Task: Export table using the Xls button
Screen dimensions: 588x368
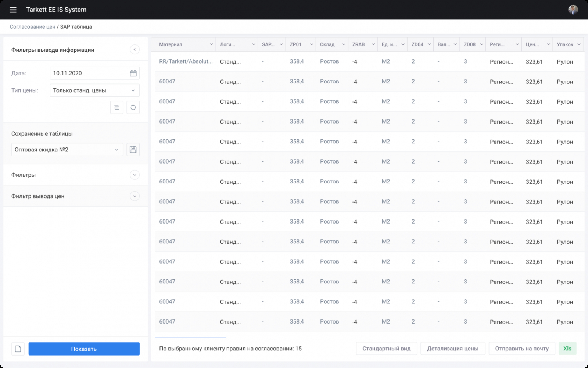Action: (567, 348)
